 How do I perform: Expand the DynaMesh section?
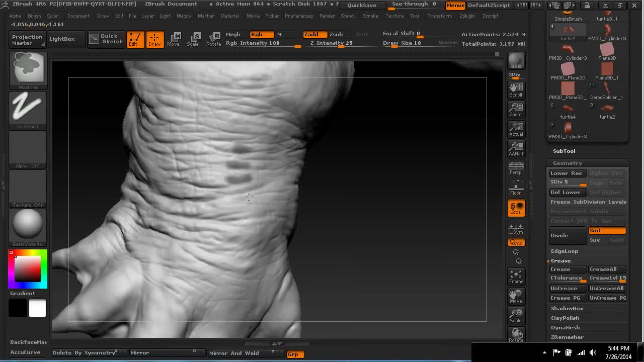565,327
